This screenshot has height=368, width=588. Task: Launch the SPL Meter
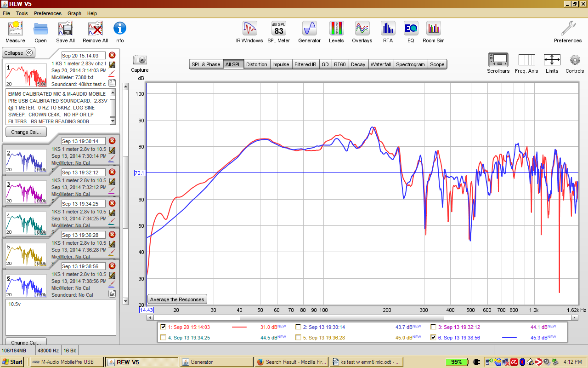278,29
